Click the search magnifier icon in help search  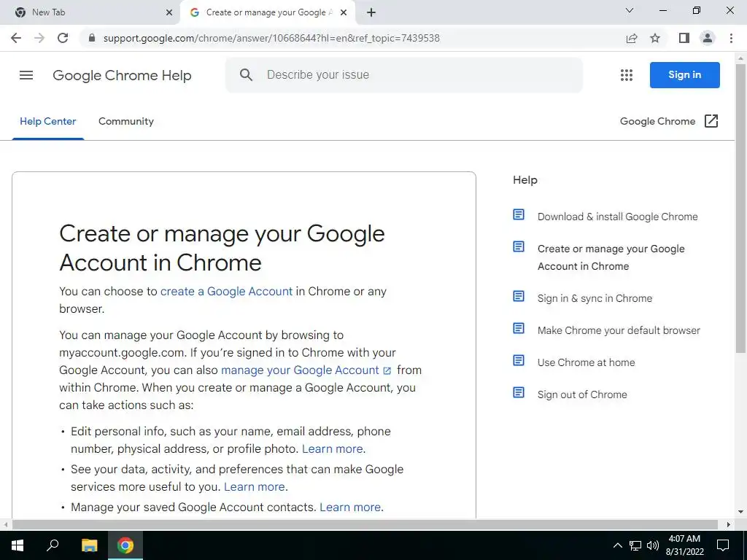(x=246, y=75)
